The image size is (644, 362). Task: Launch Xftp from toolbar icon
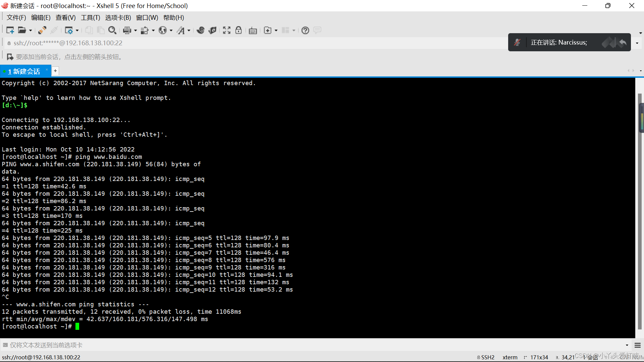(x=201, y=31)
